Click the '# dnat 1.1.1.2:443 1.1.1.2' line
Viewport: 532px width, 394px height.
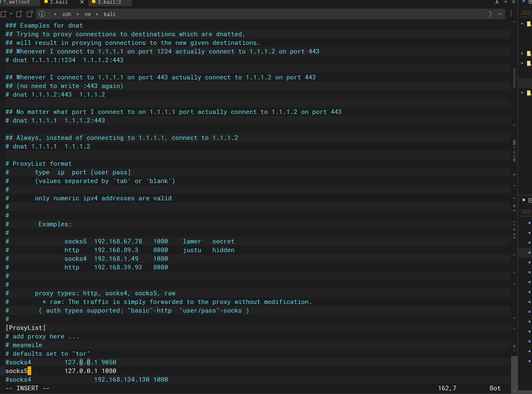click(55, 95)
